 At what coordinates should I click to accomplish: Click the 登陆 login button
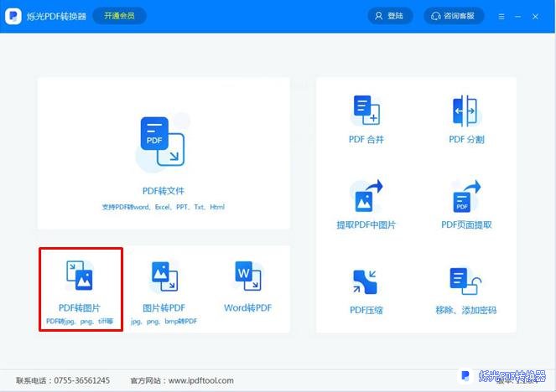tap(389, 16)
